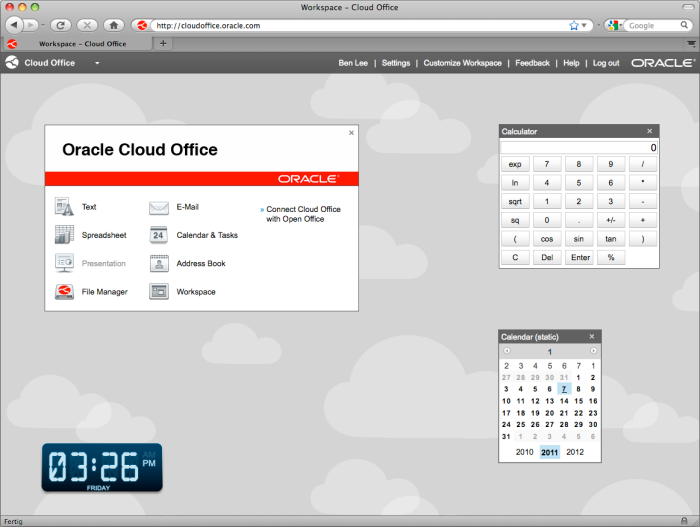Open the E-Mail envelope icon

click(x=159, y=208)
